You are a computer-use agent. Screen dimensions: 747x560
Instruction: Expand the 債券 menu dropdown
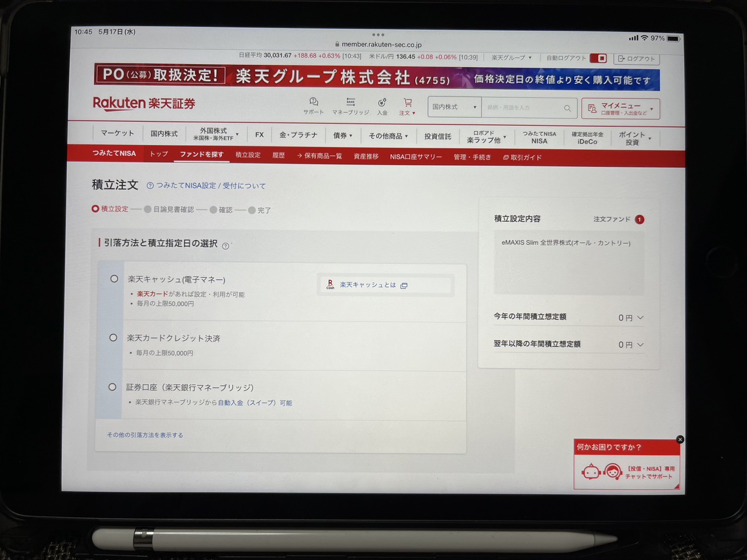click(342, 135)
